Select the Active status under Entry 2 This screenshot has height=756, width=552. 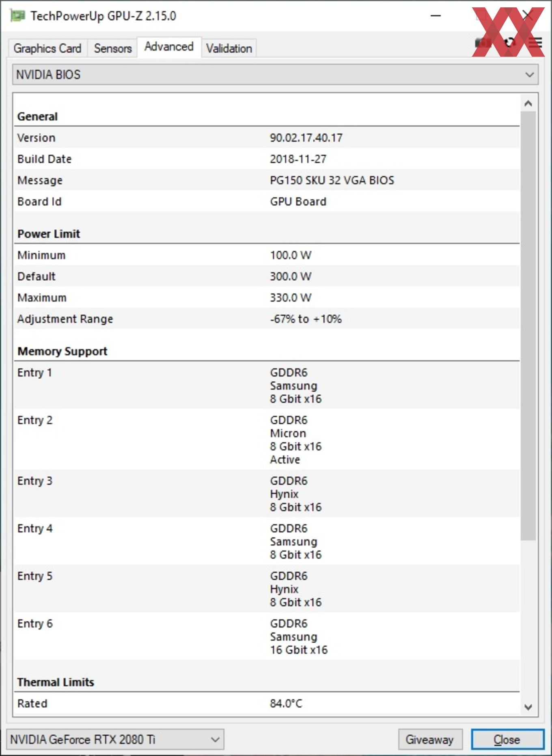(x=285, y=459)
